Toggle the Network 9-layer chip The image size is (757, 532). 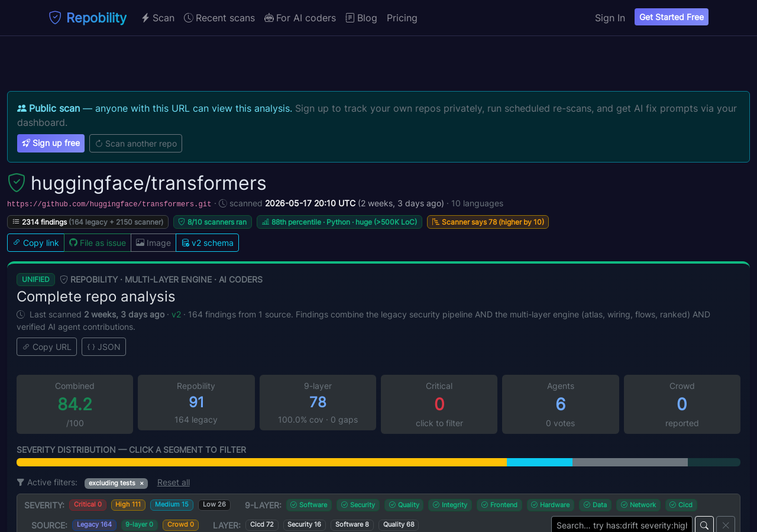click(x=638, y=505)
